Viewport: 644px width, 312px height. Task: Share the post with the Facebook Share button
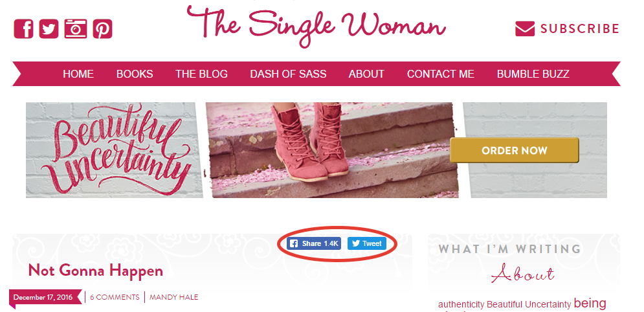pos(314,243)
